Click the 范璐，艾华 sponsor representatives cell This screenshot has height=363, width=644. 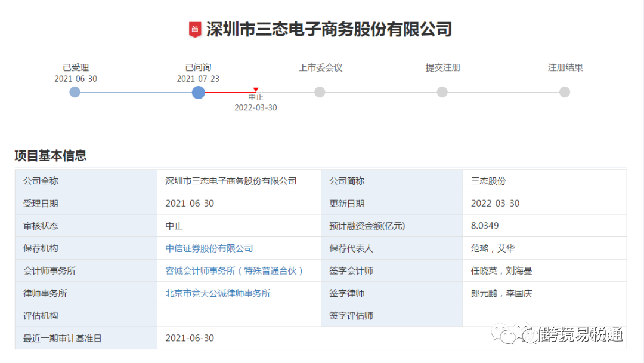[x=544, y=248]
